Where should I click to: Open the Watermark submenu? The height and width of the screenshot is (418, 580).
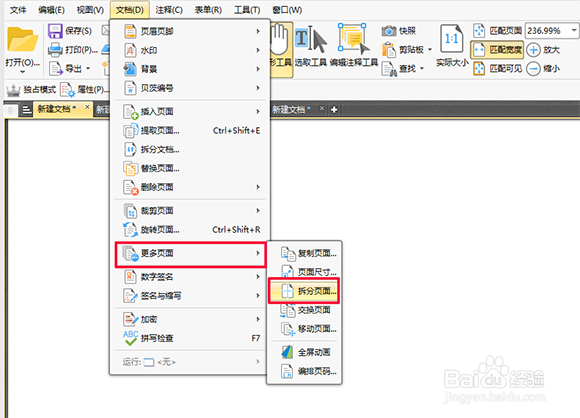coord(190,50)
